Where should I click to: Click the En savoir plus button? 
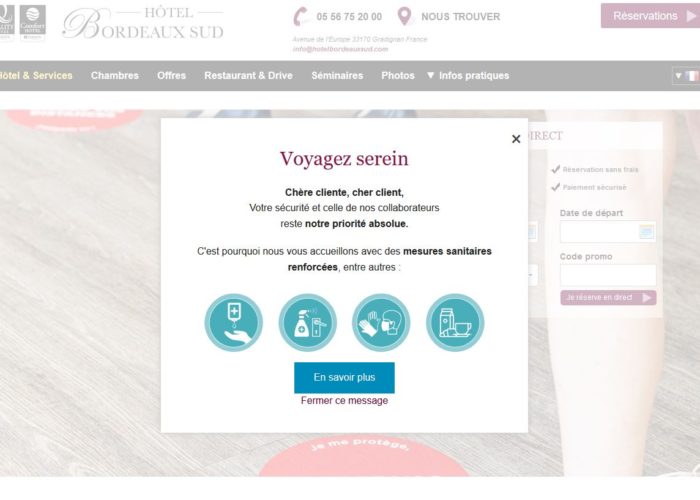point(344,378)
